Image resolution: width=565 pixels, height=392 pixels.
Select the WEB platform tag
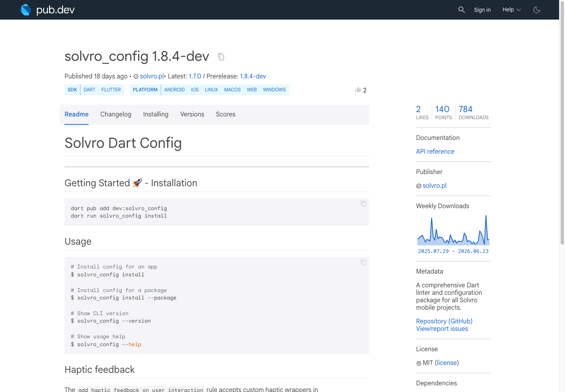coord(252,90)
